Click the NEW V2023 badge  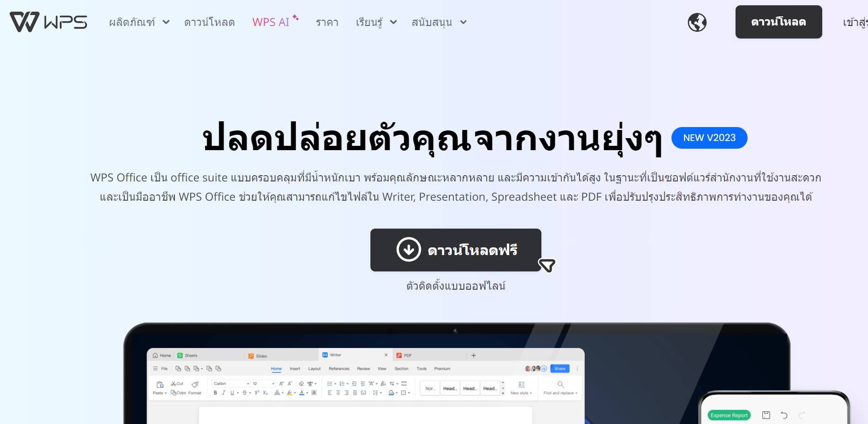(x=710, y=138)
